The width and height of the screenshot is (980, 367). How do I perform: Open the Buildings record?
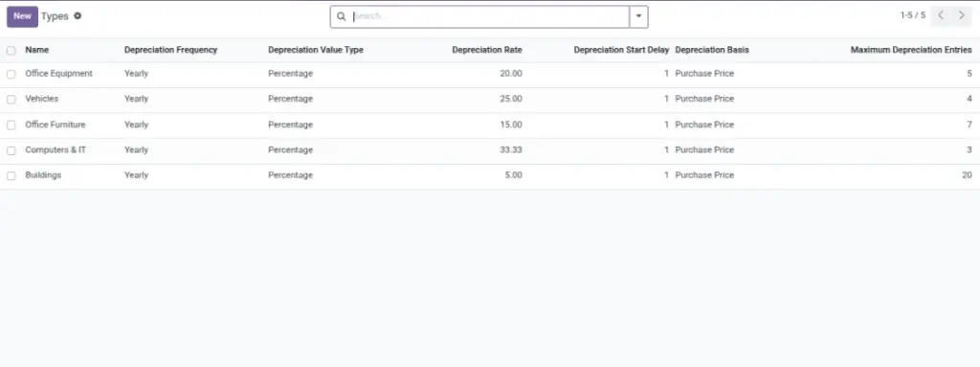coord(43,175)
